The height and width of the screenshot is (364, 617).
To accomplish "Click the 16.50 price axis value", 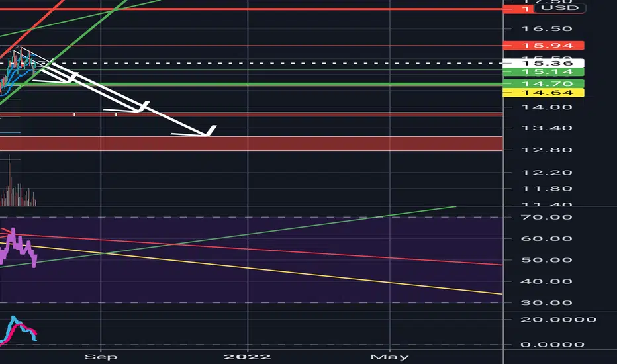I will (x=547, y=28).
